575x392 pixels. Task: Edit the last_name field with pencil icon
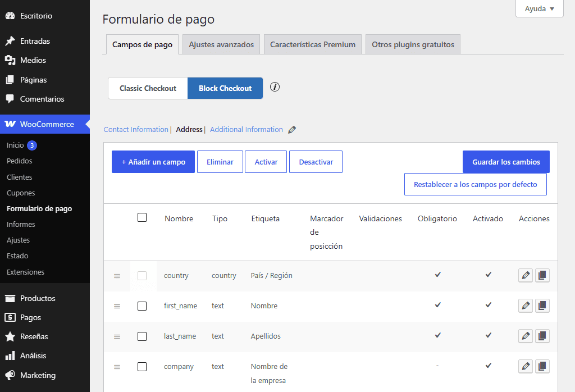526,336
